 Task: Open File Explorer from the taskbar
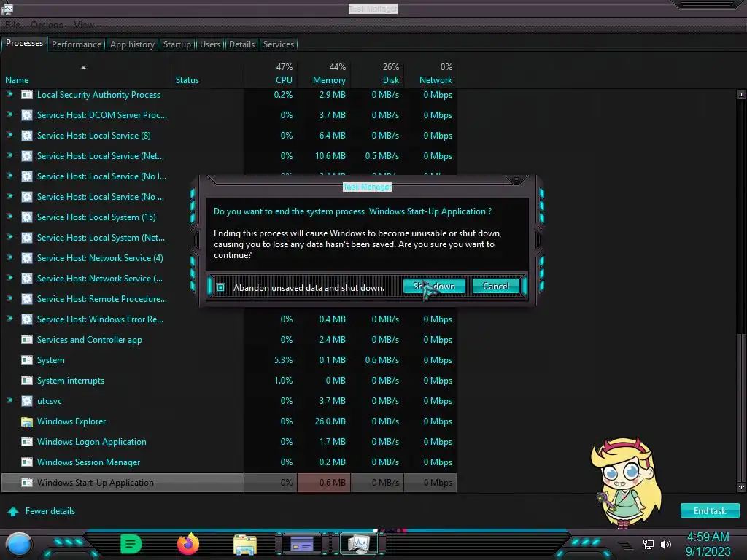245,544
